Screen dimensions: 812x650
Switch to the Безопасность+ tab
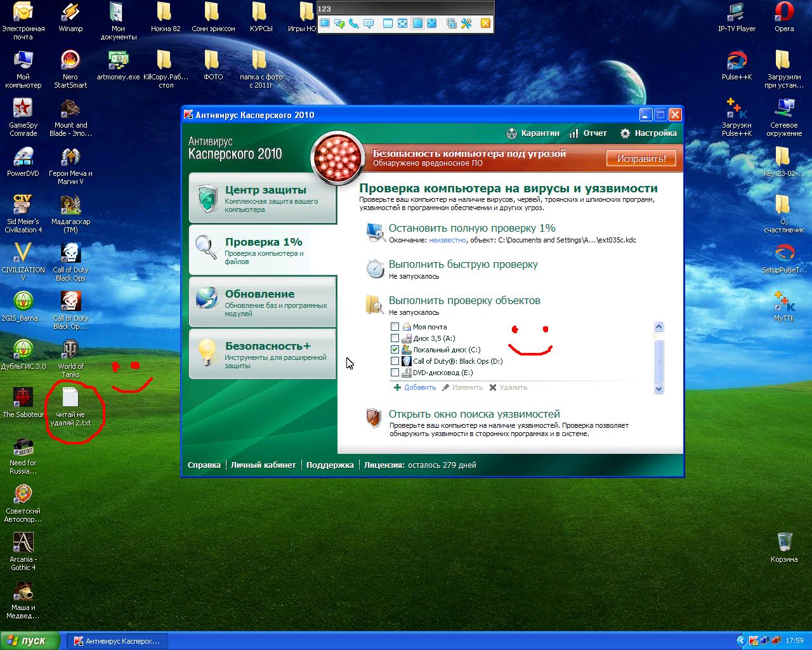tap(263, 354)
